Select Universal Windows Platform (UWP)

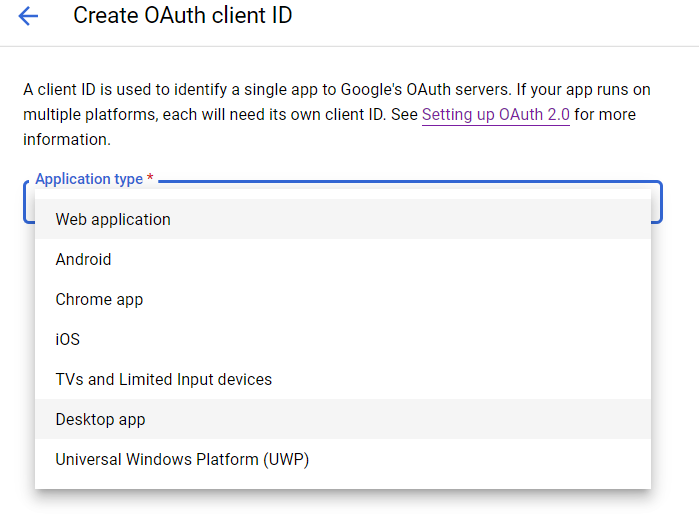click(182, 459)
